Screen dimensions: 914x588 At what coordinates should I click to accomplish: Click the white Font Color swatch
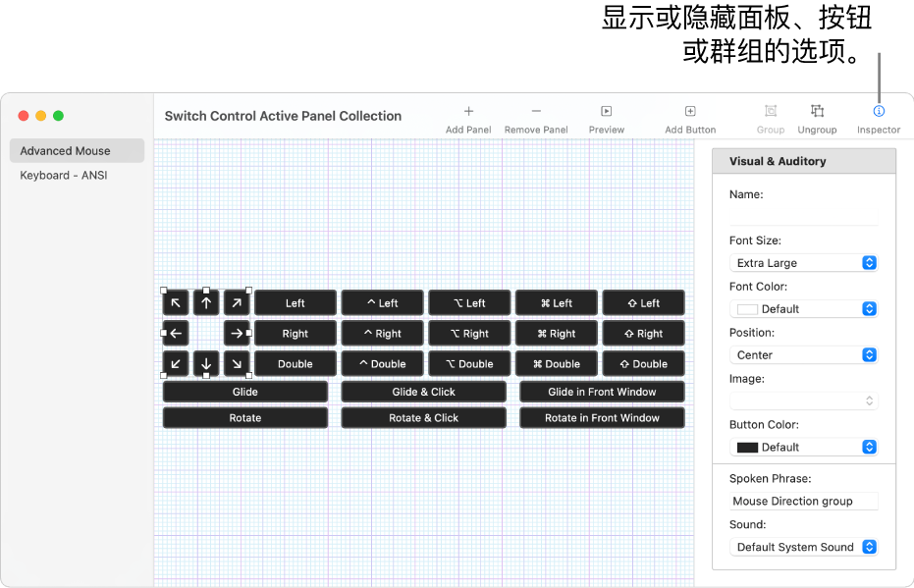point(747,309)
